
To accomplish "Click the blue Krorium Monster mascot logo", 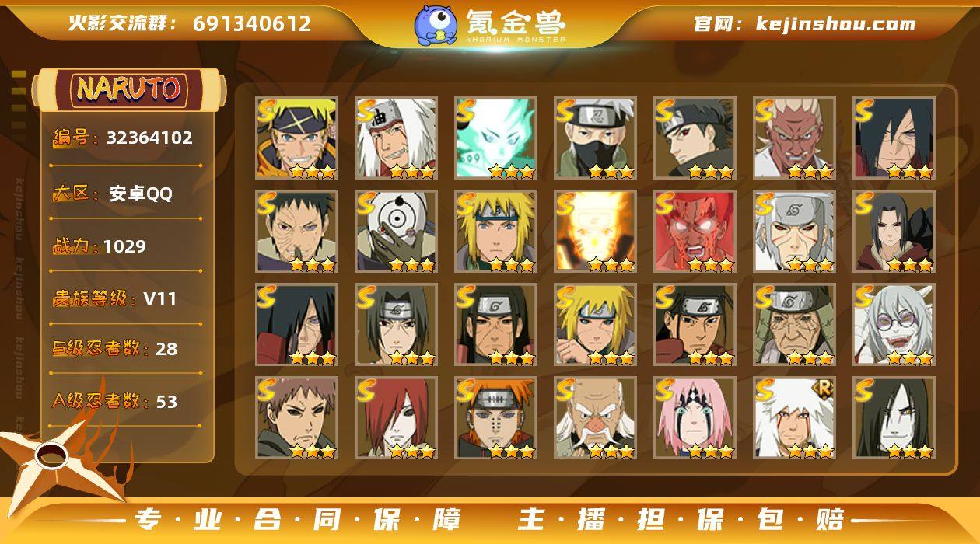I will 436,25.
